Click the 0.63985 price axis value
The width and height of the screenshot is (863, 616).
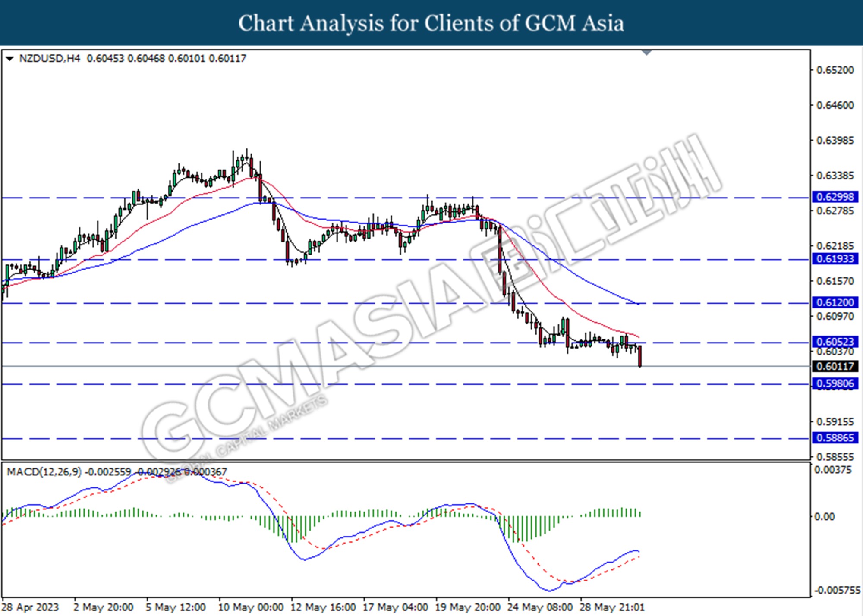click(835, 141)
